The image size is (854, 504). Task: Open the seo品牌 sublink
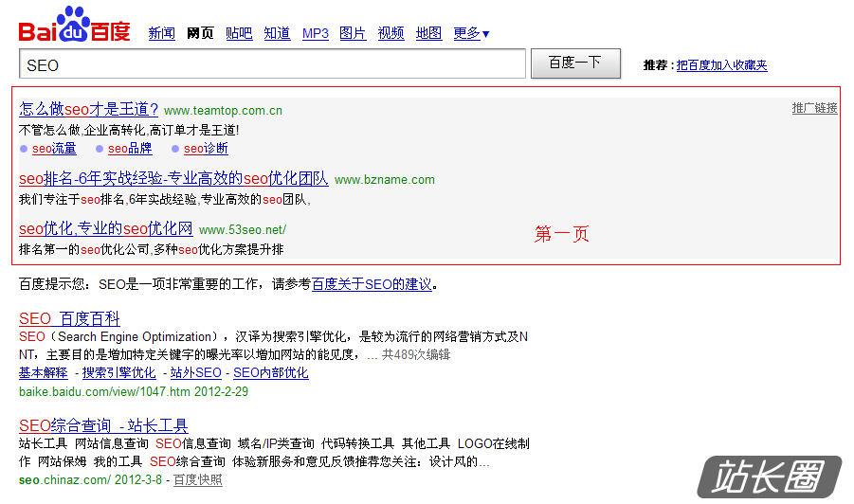point(130,148)
